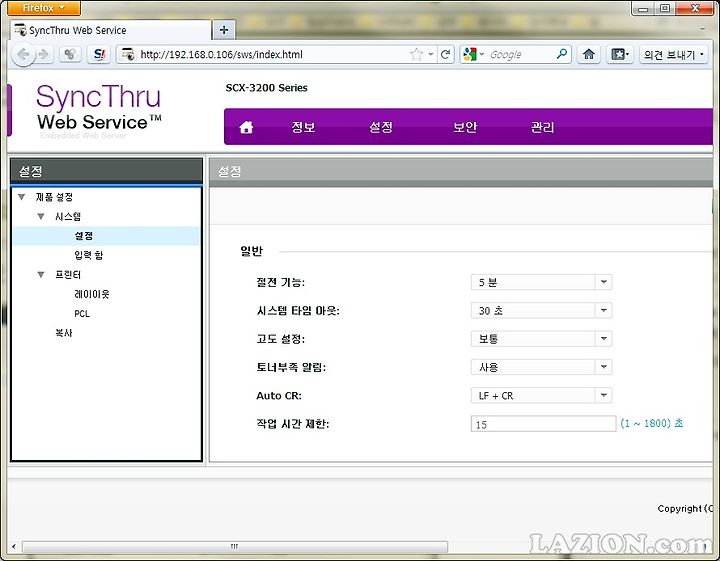
Task: Click the horizontal scrollbar thumb
Action: 235,546
